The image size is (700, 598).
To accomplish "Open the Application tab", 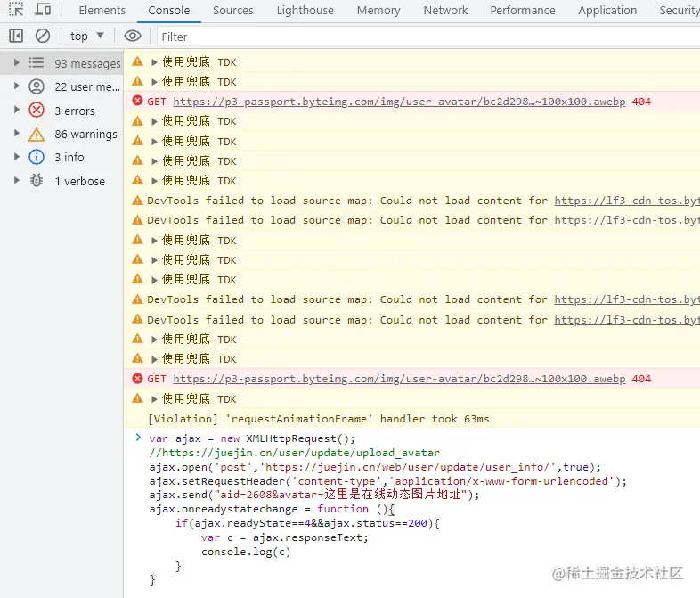I will [607, 11].
